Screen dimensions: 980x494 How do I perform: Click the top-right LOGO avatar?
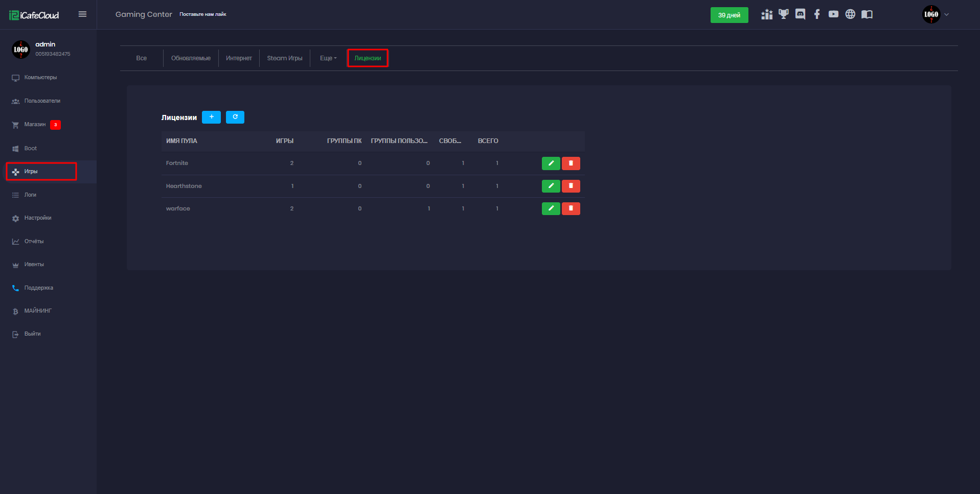click(x=931, y=14)
